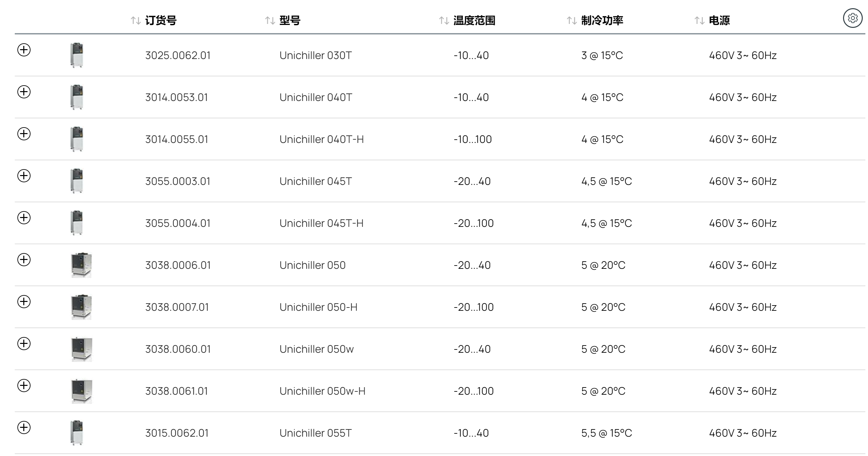Click the 型号 column header
This screenshot has width=868, height=456.
click(290, 21)
